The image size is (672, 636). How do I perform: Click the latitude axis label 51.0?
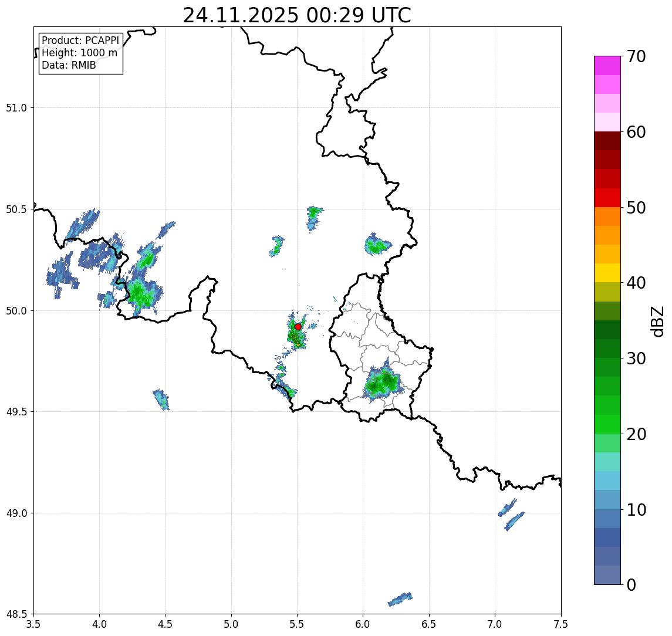pos(16,108)
